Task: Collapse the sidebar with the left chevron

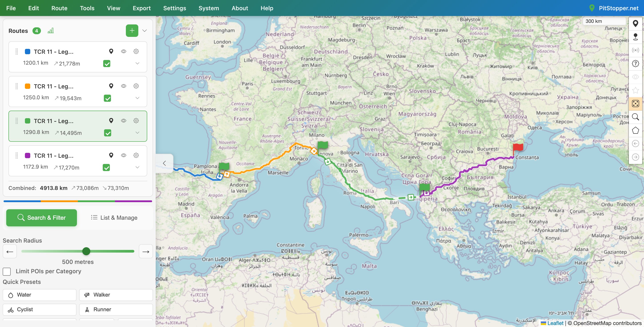Action: coord(164,163)
